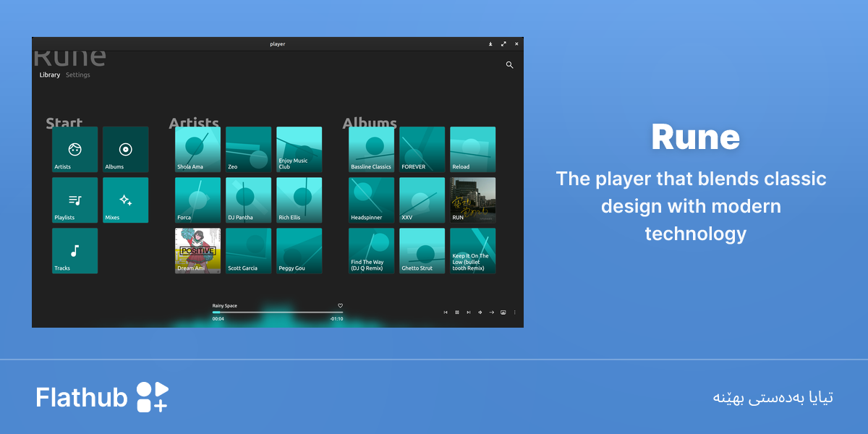
Task: Open the Playlists tile
Action: (x=75, y=200)
